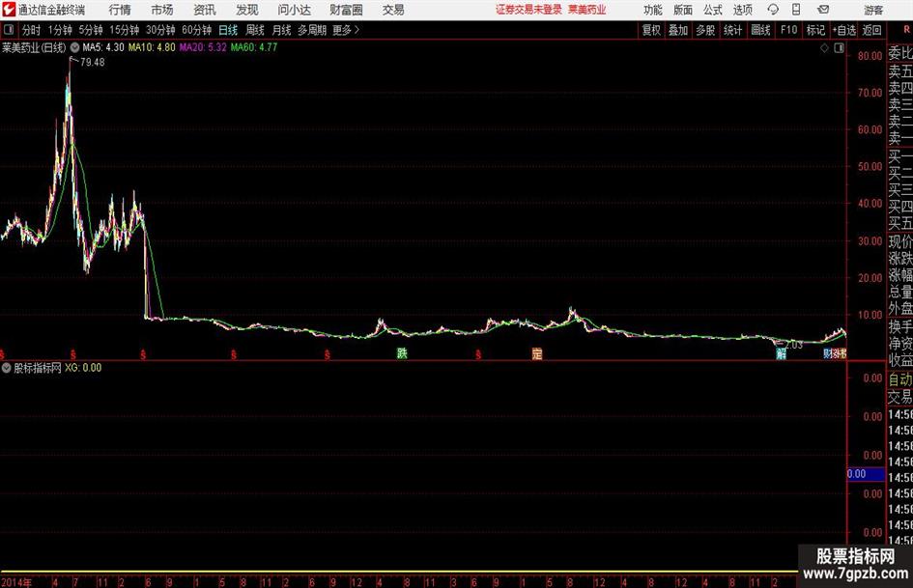This screenshot has width=913, height=588.
Task: Click the MA5: 4.30 value
Action: pos(103,47)
